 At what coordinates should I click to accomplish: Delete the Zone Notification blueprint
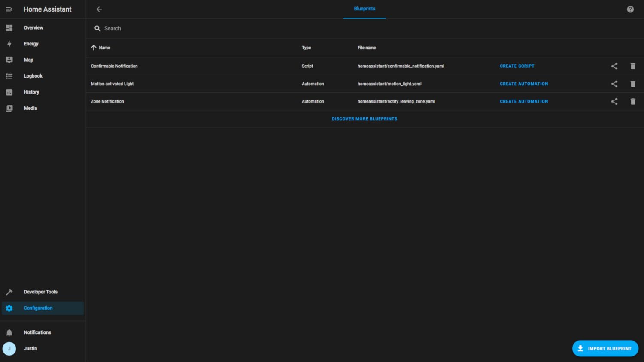(633, 101)
